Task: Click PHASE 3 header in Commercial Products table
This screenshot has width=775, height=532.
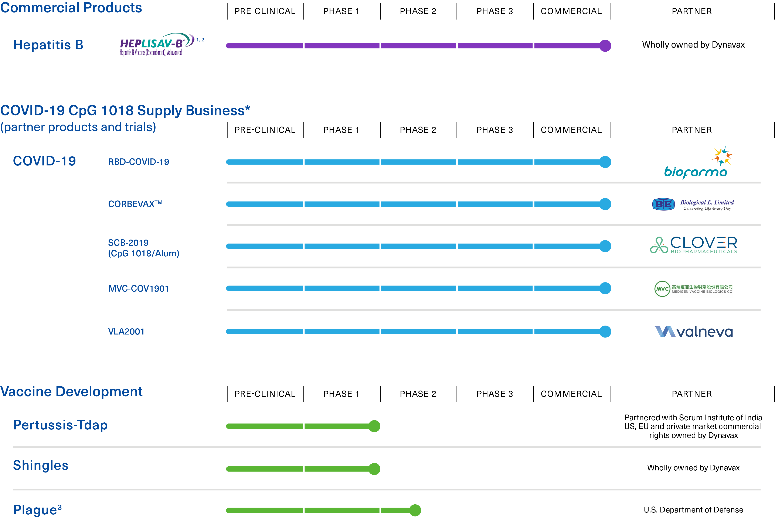Action: click(495, 11)
